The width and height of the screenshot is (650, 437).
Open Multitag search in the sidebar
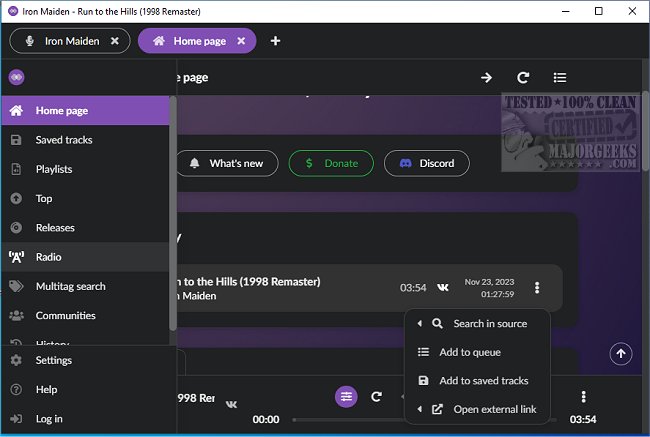85,286
